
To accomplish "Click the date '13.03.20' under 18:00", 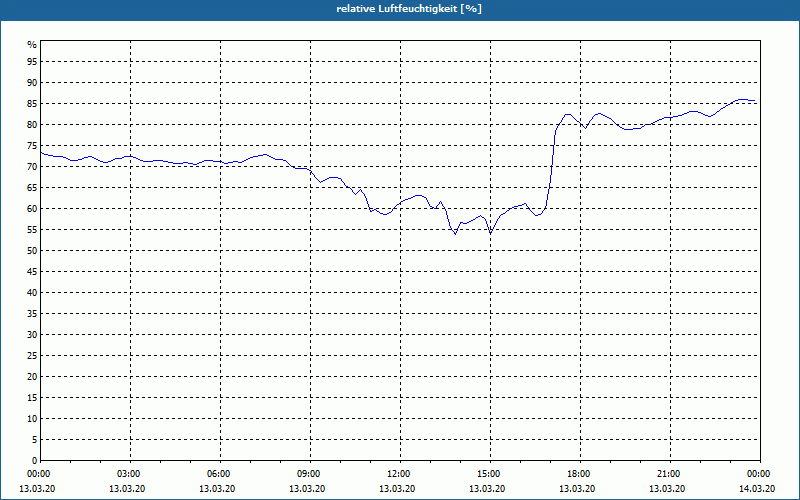I will click(577, 489).
